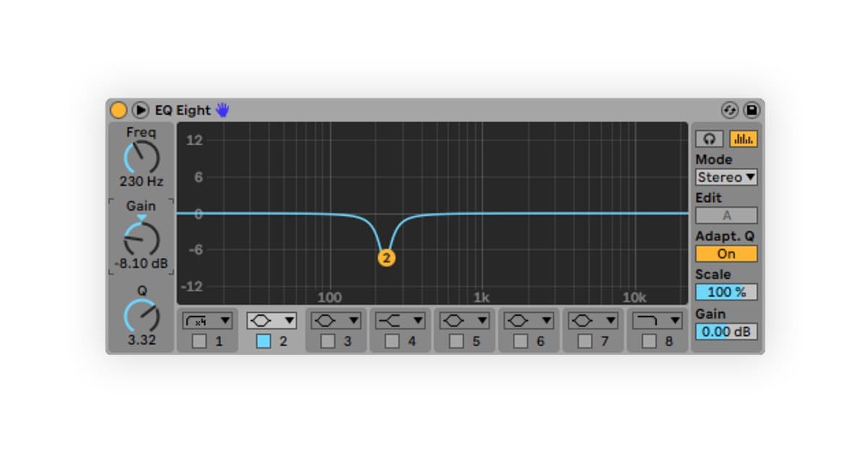Open filter type dropdown for band 4
Screen dimensions: 868x454
point(400,320)
